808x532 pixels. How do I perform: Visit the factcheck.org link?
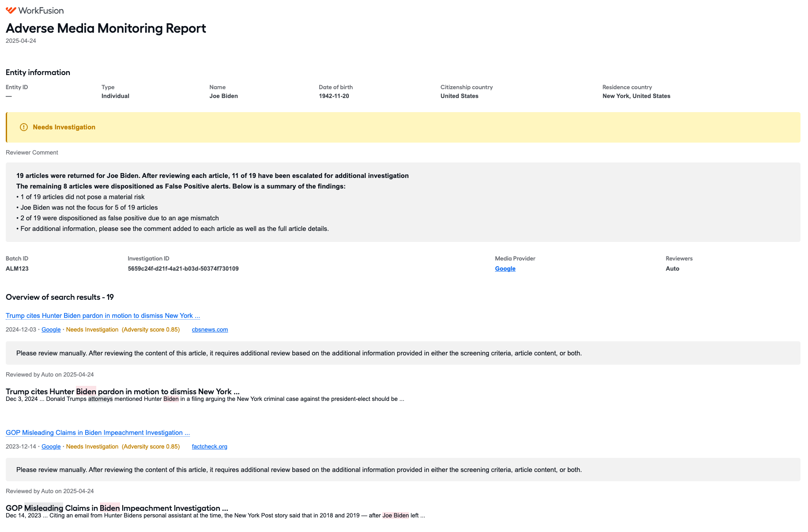point(209,447)
